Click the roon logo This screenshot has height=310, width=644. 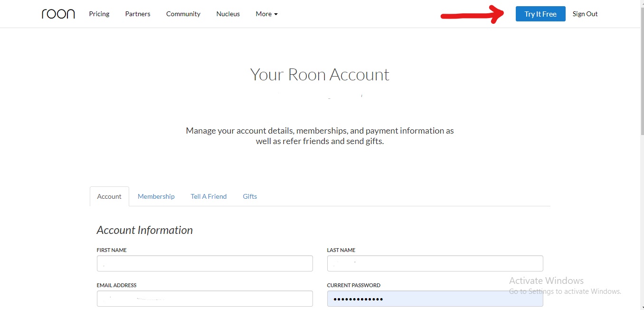pyautogui.click(x=58, y=14)
